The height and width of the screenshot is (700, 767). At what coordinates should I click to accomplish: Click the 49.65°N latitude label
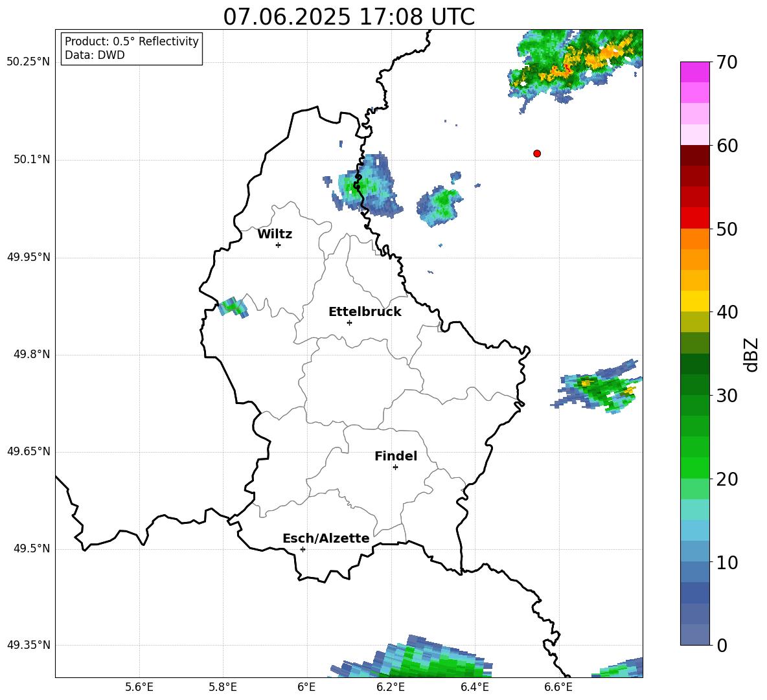pos(29,451)
